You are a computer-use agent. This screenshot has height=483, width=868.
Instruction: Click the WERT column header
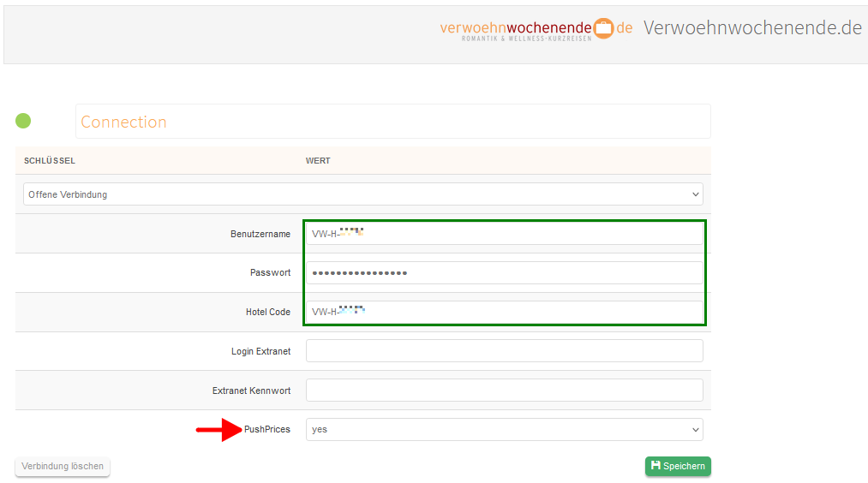(318, 161)
